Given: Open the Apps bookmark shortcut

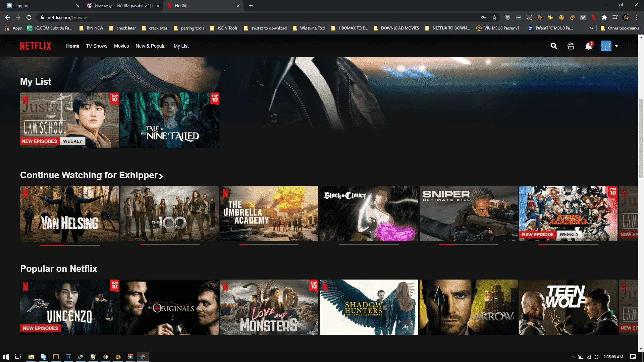Looking at the screenshot, I should [13, 28].
